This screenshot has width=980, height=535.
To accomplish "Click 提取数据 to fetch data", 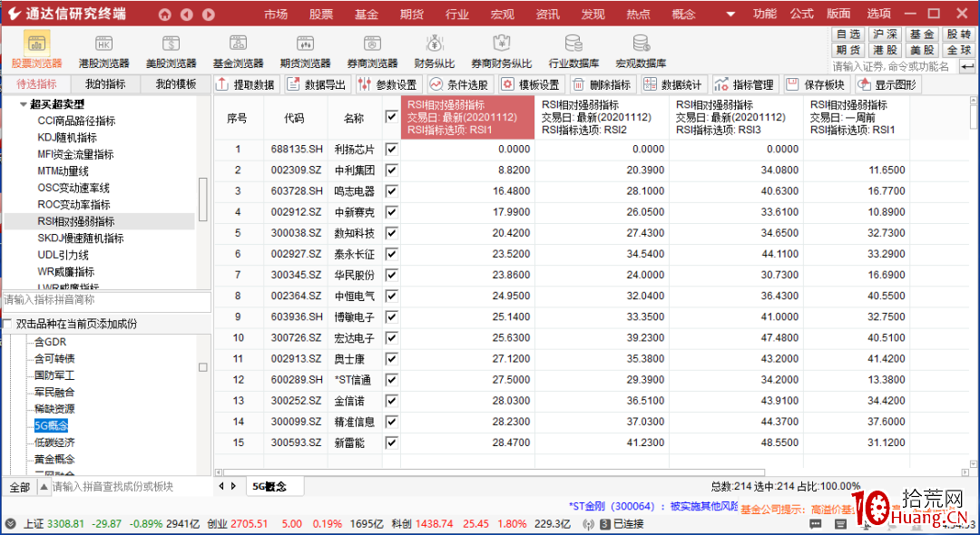I will pyautogui.click(x=247, y=85).
